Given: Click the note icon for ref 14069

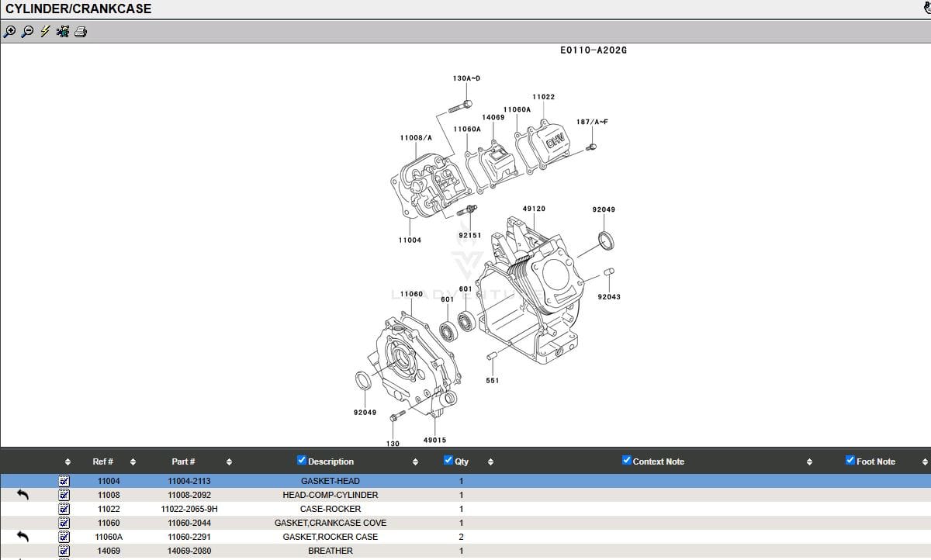Looking at the screenshot, I should 64,551.
